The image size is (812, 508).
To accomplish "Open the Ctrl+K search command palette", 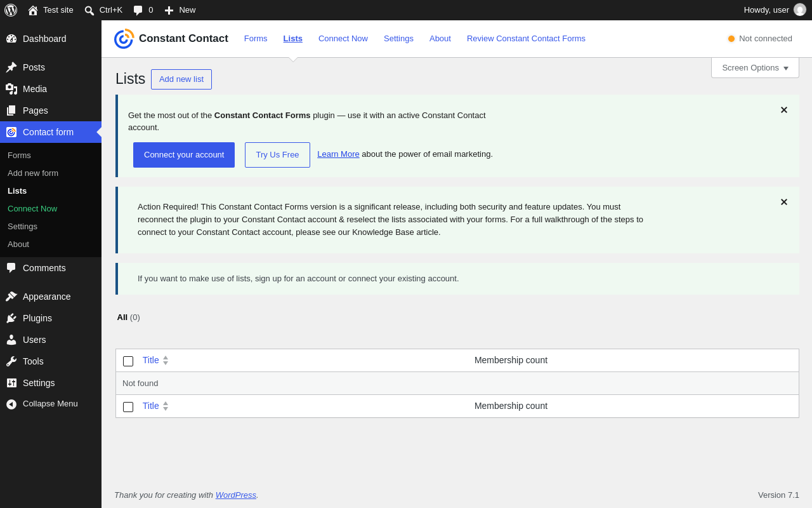I will 103,10.
